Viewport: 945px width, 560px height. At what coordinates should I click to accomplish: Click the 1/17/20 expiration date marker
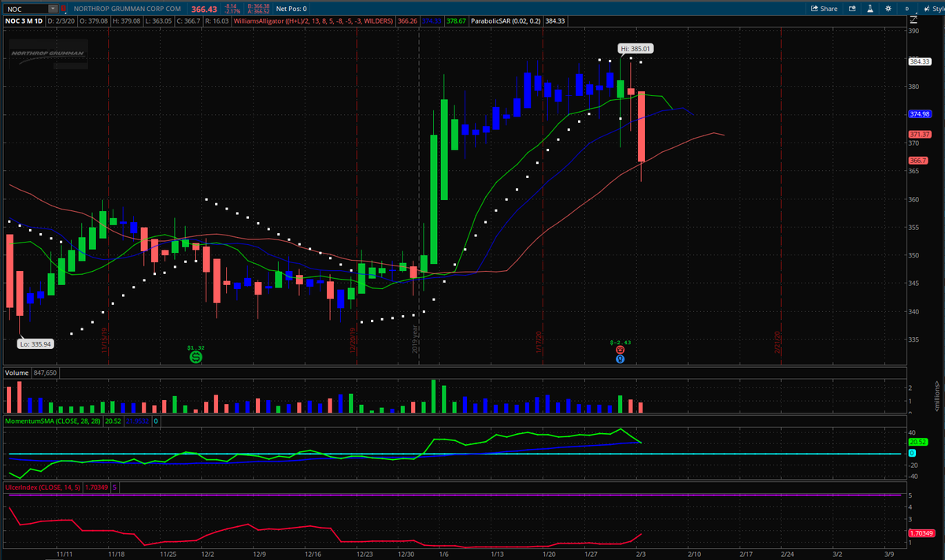tap(539, 342)
